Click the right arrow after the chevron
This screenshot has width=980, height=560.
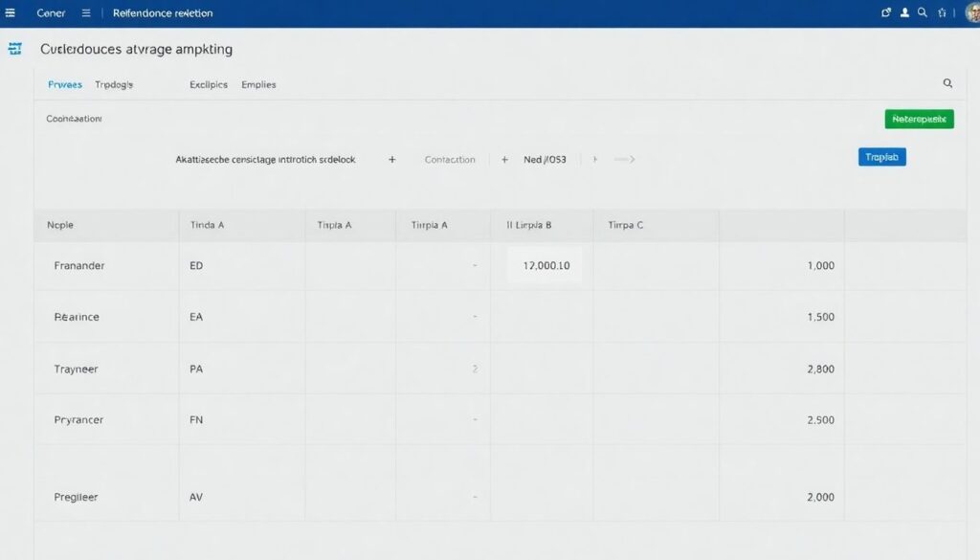point(625,160)
